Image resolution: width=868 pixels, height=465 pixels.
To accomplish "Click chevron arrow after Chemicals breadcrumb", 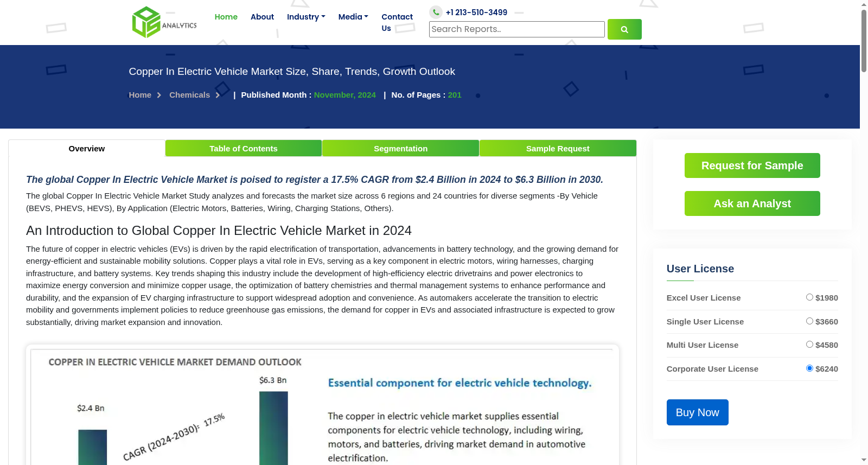I will pos(218,95).
